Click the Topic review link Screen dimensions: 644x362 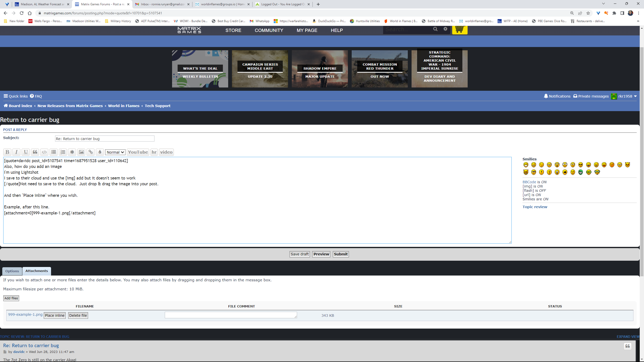point(535,207)
